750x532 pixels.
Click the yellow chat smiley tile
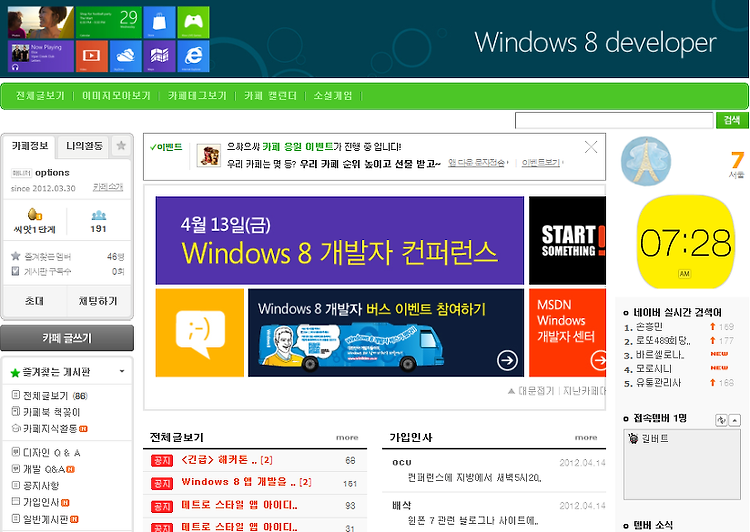[200, 332]
